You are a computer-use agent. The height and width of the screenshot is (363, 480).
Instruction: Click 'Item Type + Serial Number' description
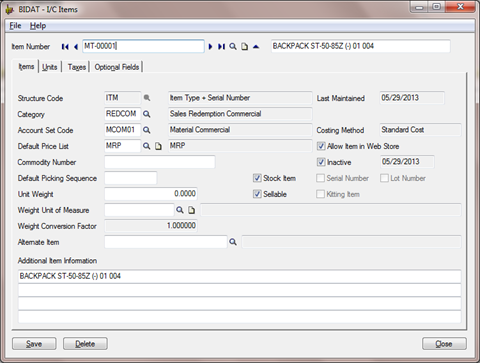[x=240, y=98]
